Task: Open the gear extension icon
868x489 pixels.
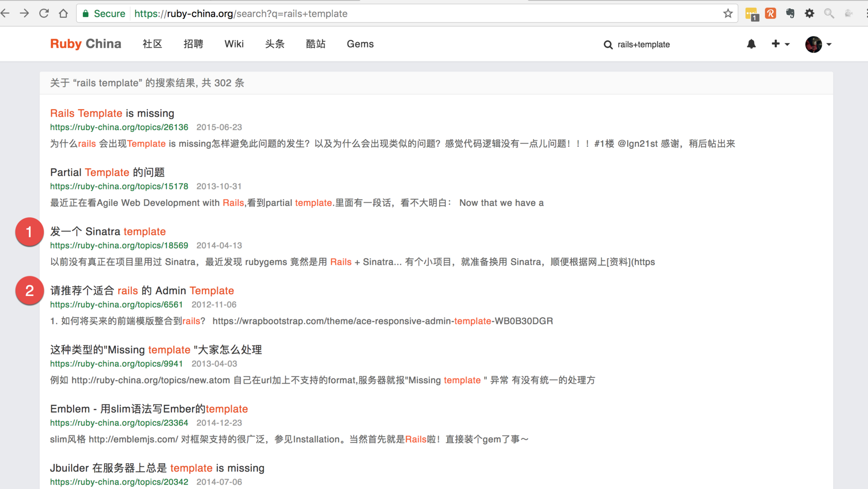Action: (x=810, y=14)
